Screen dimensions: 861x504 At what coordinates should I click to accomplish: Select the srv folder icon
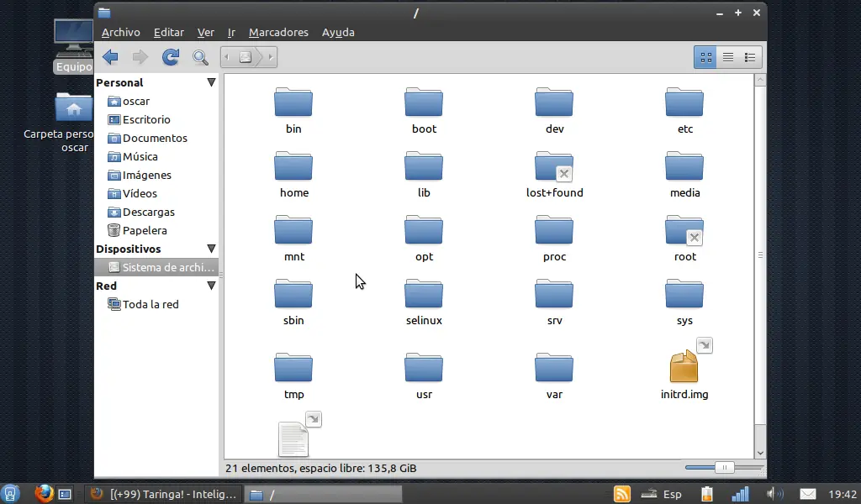553,294
